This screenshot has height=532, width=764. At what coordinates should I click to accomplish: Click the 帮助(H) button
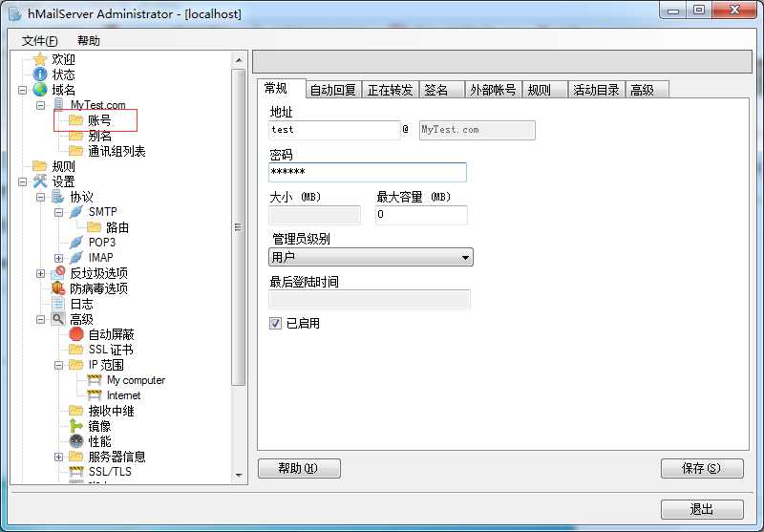299,468
